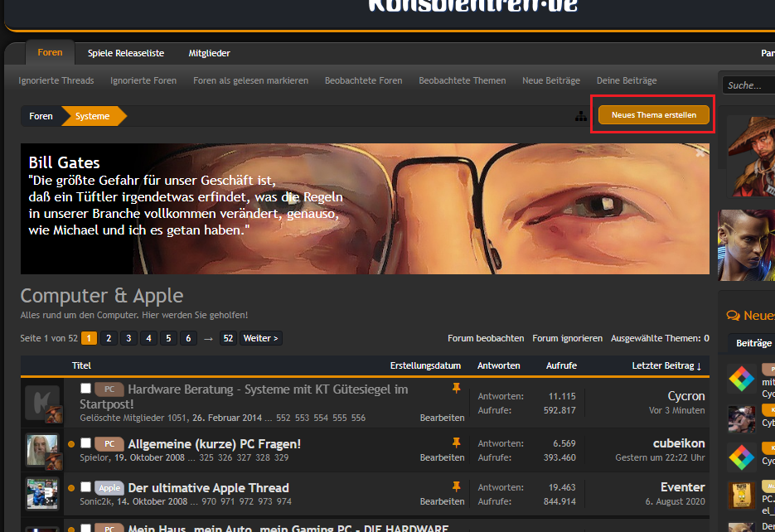Open Ausgewählte Themen: 0 menu
Image resolution: width=775 pixels, height=532 pixels.
[660, 338]
